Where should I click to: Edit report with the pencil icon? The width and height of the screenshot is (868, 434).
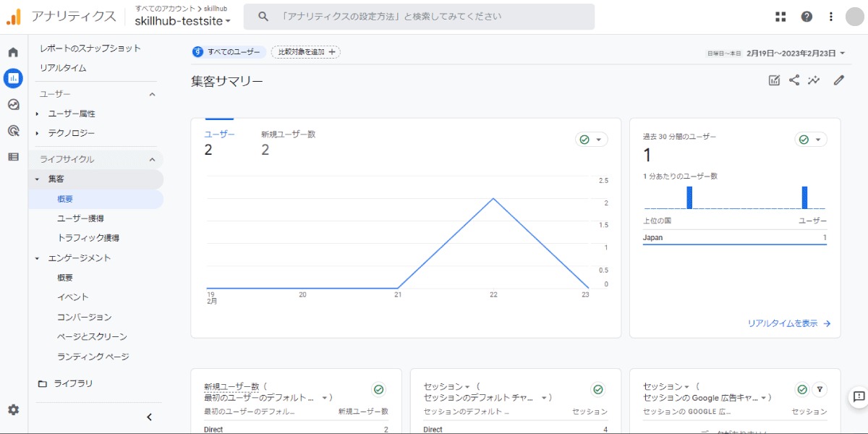pos(839,80)
